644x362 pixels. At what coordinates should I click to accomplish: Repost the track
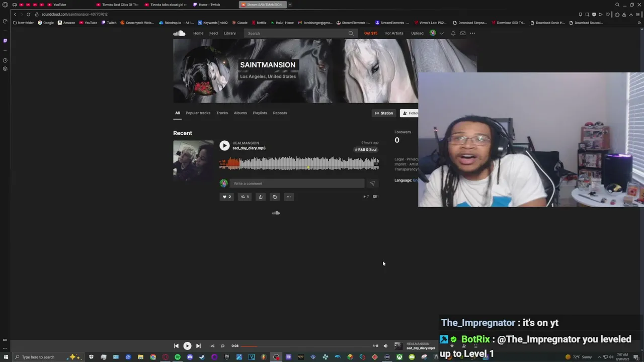(245, 197)
